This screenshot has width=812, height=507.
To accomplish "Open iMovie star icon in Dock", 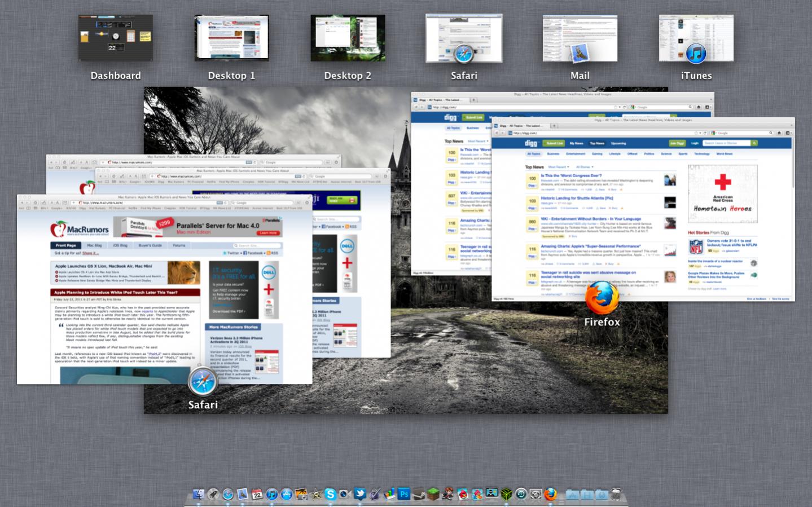I will [316, 495].
